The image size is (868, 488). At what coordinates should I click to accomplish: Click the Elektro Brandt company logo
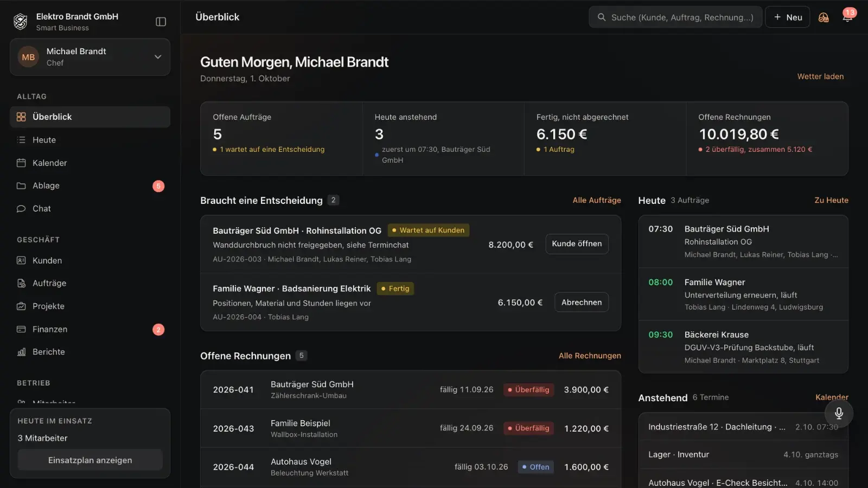[21, 22]
